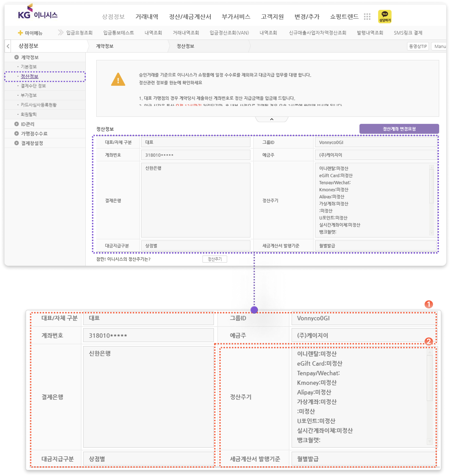
Task: Click the double-chevron next to 마이메뉴
Action: [61, 32]
